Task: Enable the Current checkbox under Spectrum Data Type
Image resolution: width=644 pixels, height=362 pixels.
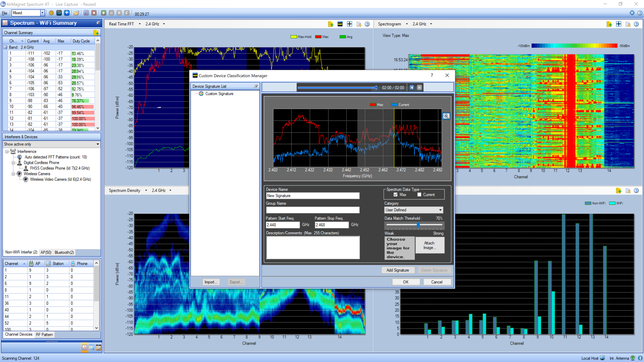Action: [x=420, y=194]
